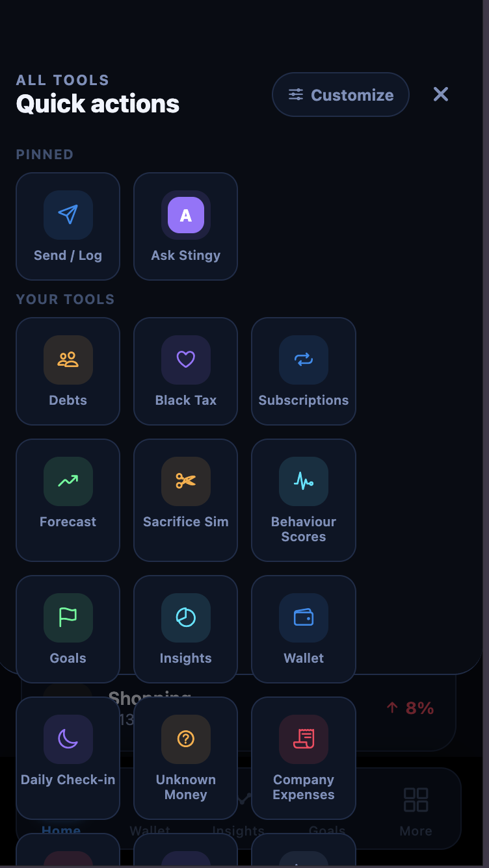This screenshot has width=489, height=868.
Task: Close the Quick actions panel
Action: [x=441, y=95]
